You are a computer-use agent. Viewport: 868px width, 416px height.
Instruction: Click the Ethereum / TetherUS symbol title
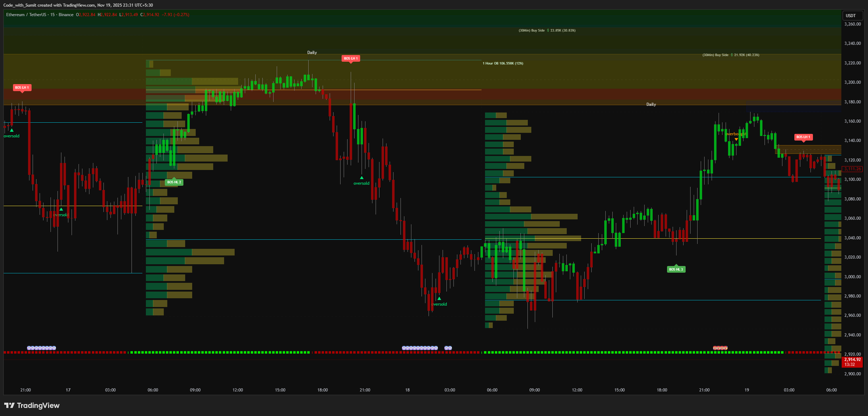[x=26, y=15]
